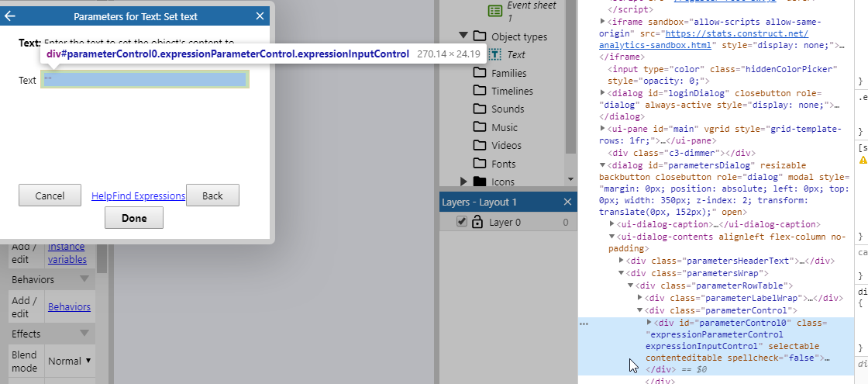Screen dimensions: 868x384
Task: Collapse the parametersWrap div node
Action: pyautogui.click(x=622, y=272)
